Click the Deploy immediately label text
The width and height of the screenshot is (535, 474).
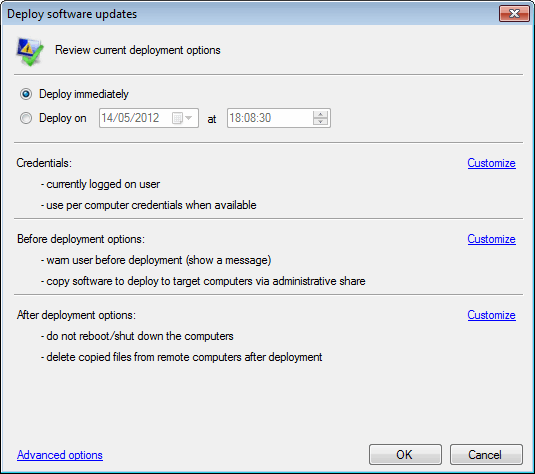pyautogui.click(x=84, y=94)
